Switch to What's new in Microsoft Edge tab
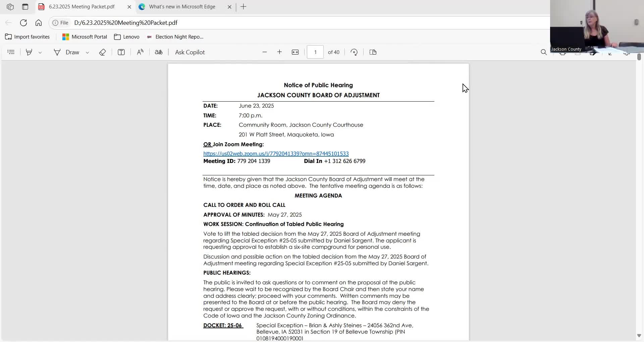Image resolution: width=644 pixels, height=342 pixels. click(182, 7)
